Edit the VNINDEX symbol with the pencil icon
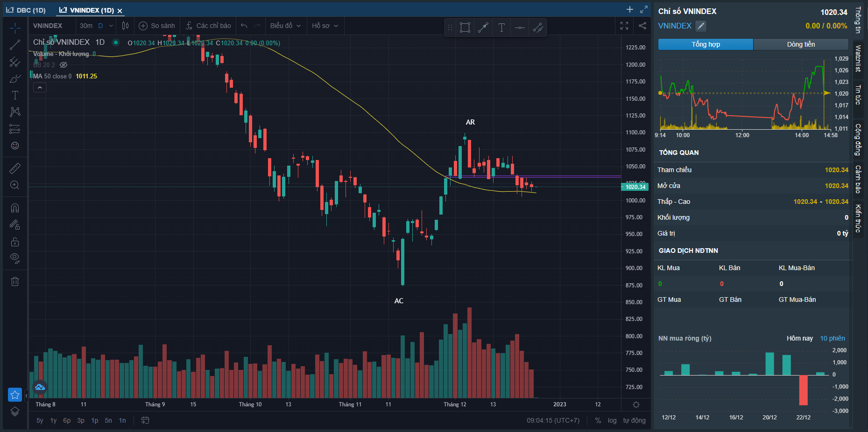 coord(701,26)
